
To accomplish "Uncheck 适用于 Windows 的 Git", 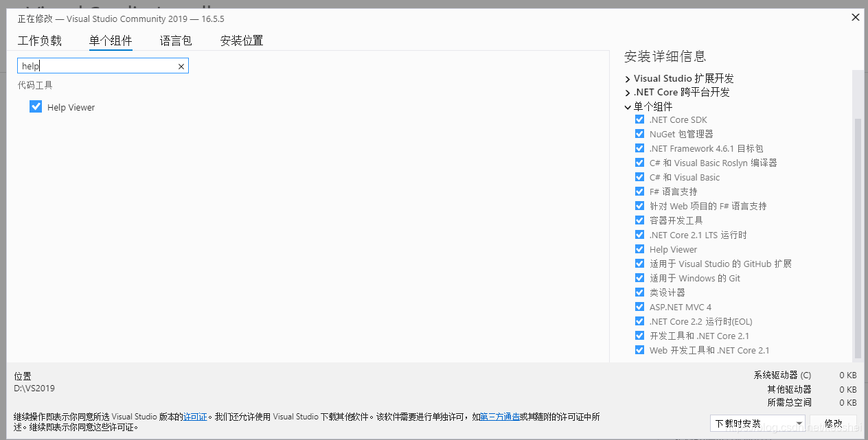I will tap(640, 278).
